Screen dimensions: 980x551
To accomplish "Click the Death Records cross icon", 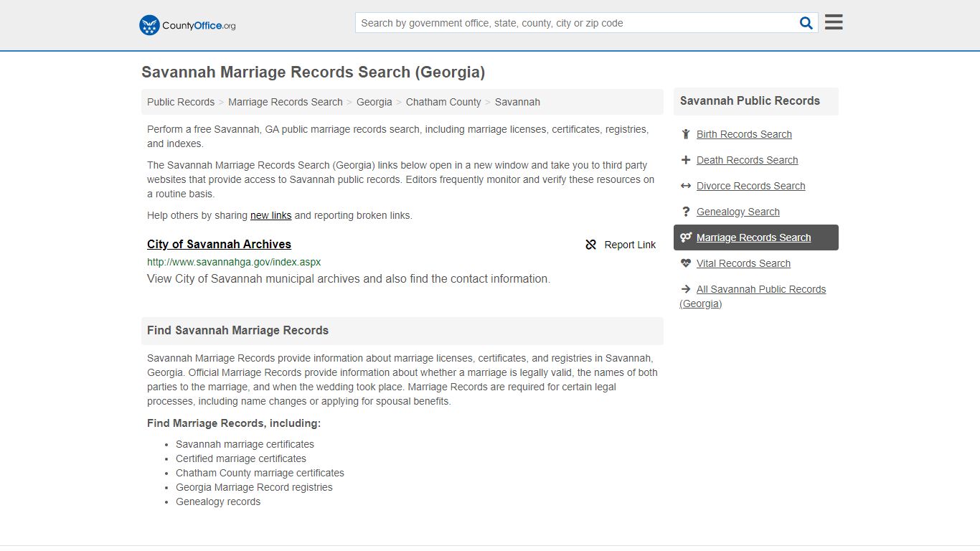I will (686, 160).
